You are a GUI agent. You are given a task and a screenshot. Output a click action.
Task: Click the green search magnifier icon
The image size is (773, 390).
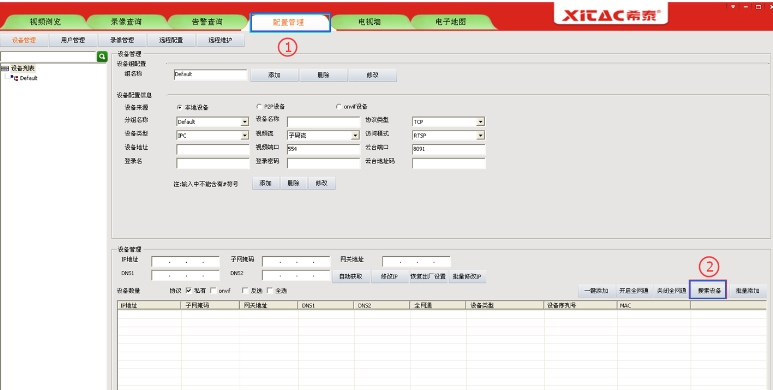click(x=102, y=57)
